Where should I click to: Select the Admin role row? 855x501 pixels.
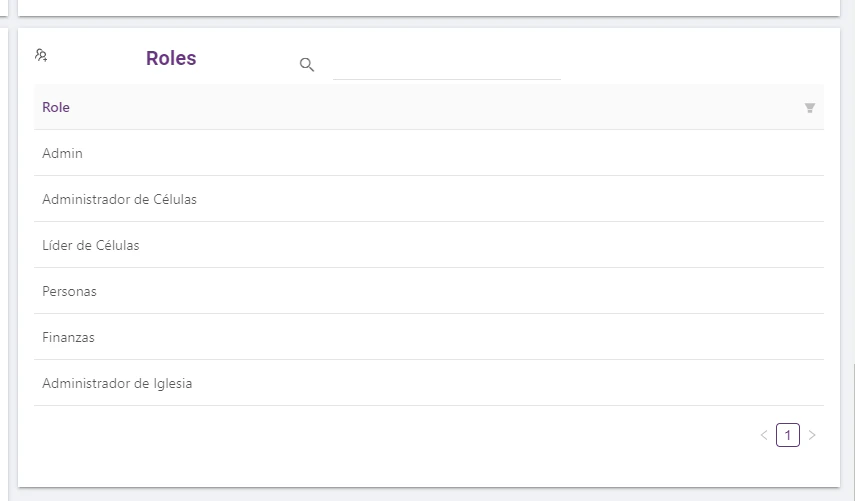click(429, 153)
